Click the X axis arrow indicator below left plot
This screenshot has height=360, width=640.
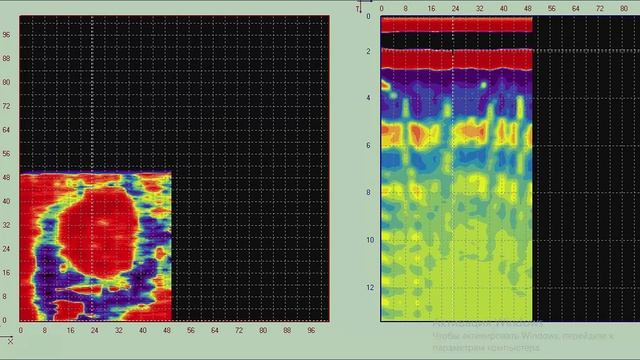pos(7,340)
